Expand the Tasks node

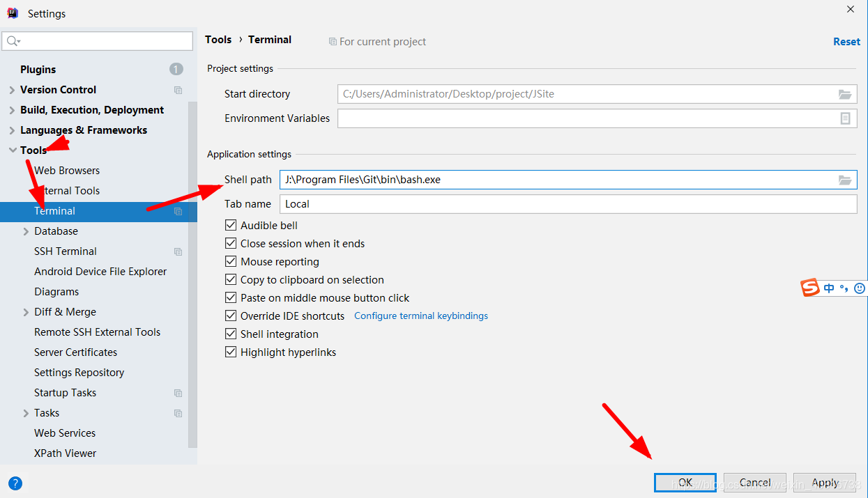pyautogui.click(x=26, y=413)
